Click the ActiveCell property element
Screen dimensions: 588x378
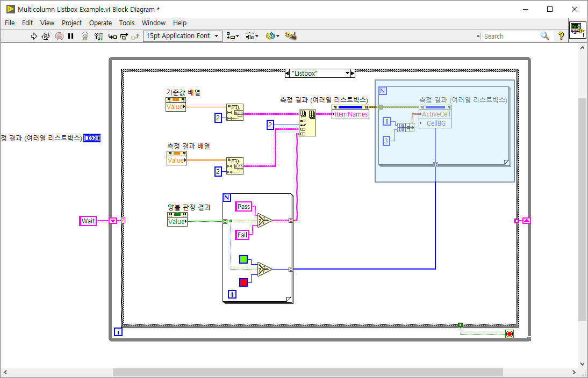tap(435, 114)
